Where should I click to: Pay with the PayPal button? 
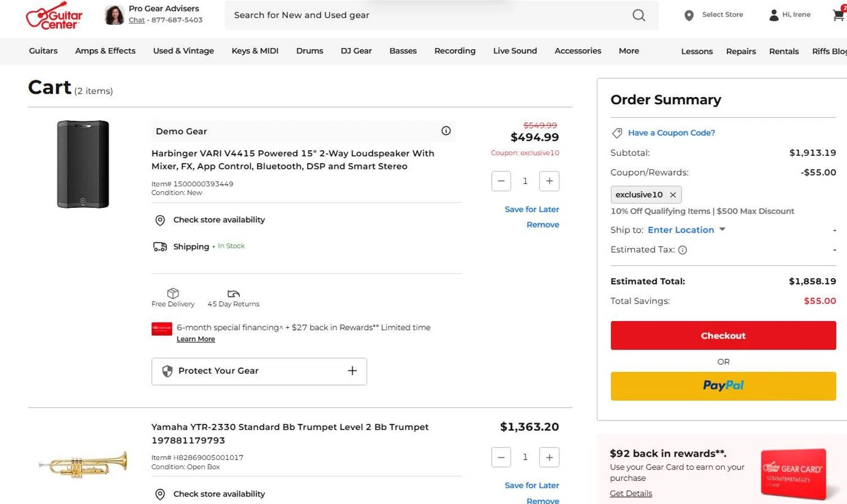(723, 386)
